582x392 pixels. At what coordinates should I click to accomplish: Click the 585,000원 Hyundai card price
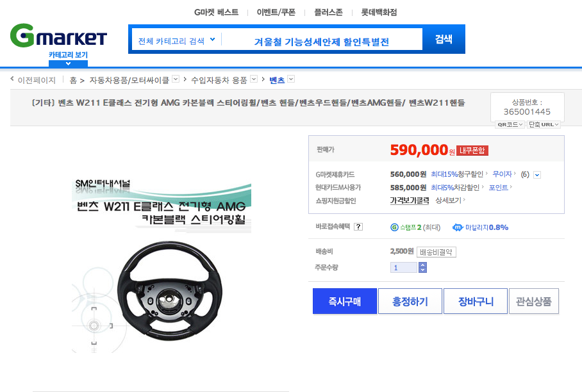(x=408, y=188)
